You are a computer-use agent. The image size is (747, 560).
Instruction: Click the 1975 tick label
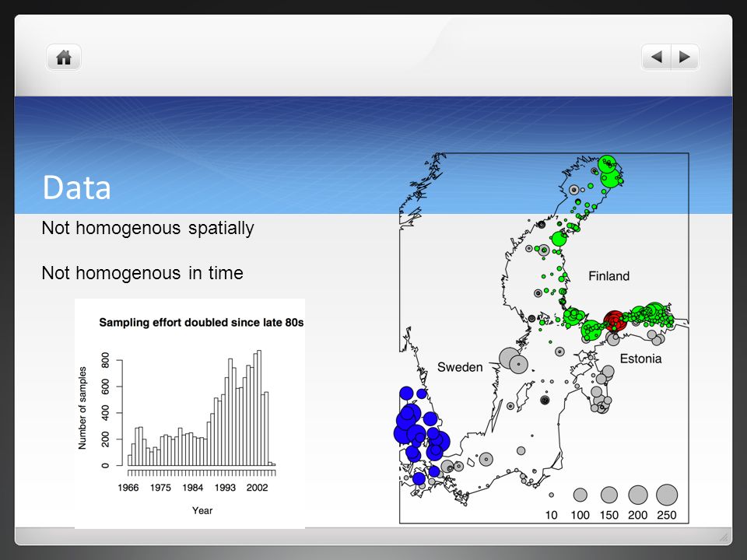coord(160,488)
